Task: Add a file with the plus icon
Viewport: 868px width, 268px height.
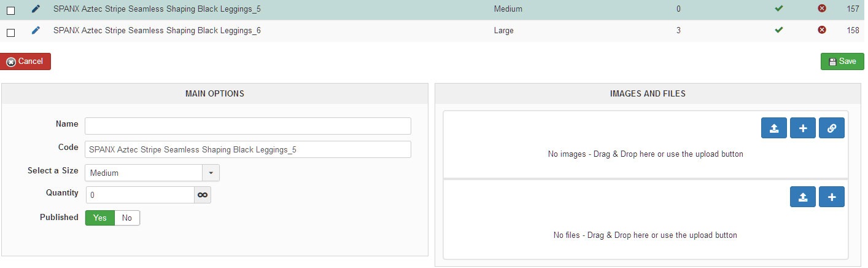Action: point(832,197)
